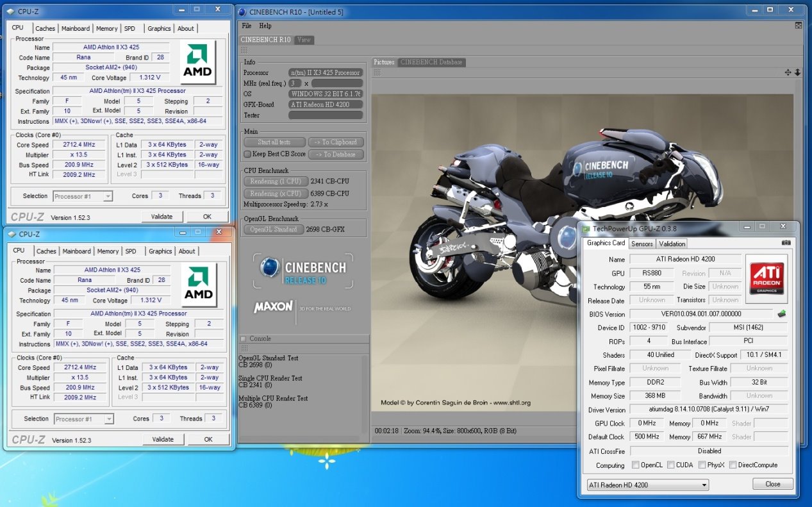Open the Sensors tab in GPU-Z
Viewport: 812px width, 507px height.
(x=642, y=244)
